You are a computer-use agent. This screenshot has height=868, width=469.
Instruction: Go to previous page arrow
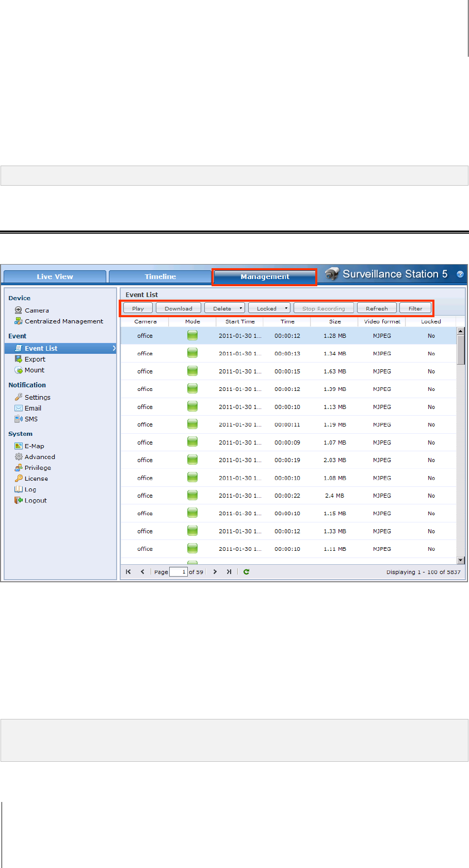tap(142, 571)
